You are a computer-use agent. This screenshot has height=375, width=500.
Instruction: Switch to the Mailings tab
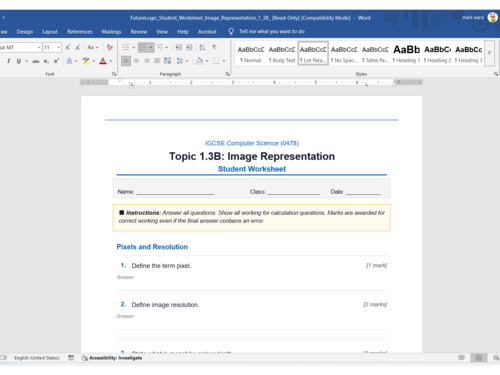pyautogui.click(x=111, y=32)
